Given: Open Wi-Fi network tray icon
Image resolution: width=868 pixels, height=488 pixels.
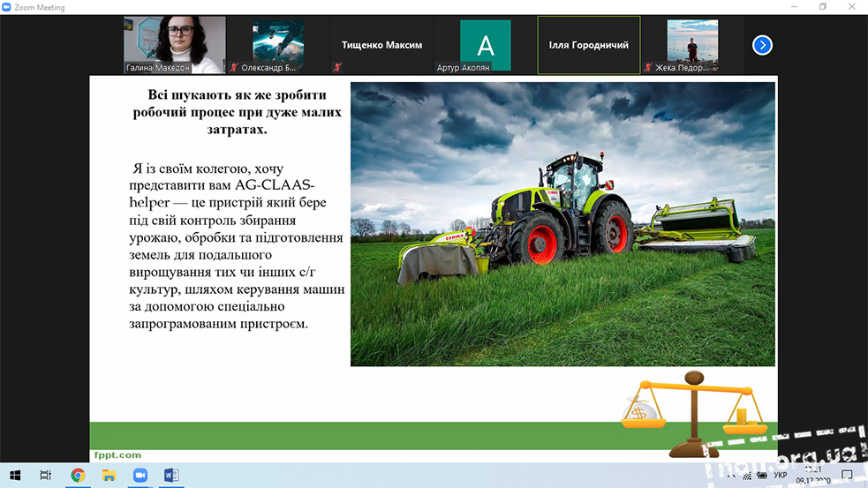Looking at the screenshot, I should (747, 476).
